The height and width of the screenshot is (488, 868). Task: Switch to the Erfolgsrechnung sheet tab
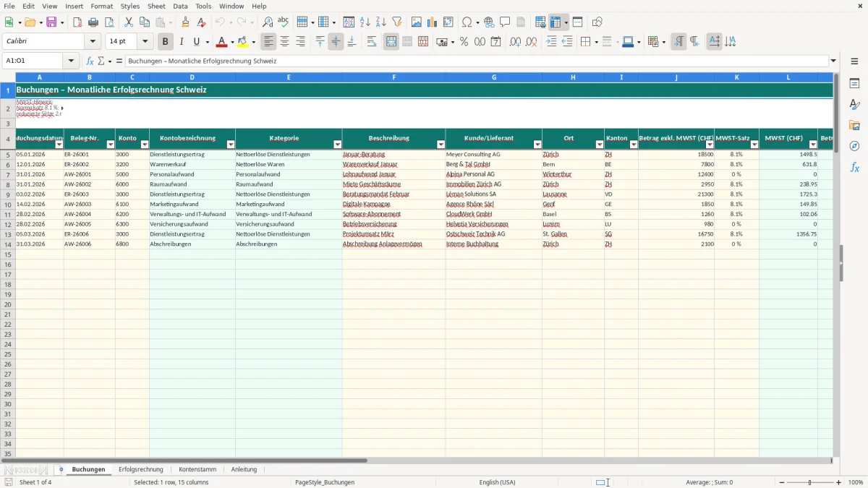(141, 470)
